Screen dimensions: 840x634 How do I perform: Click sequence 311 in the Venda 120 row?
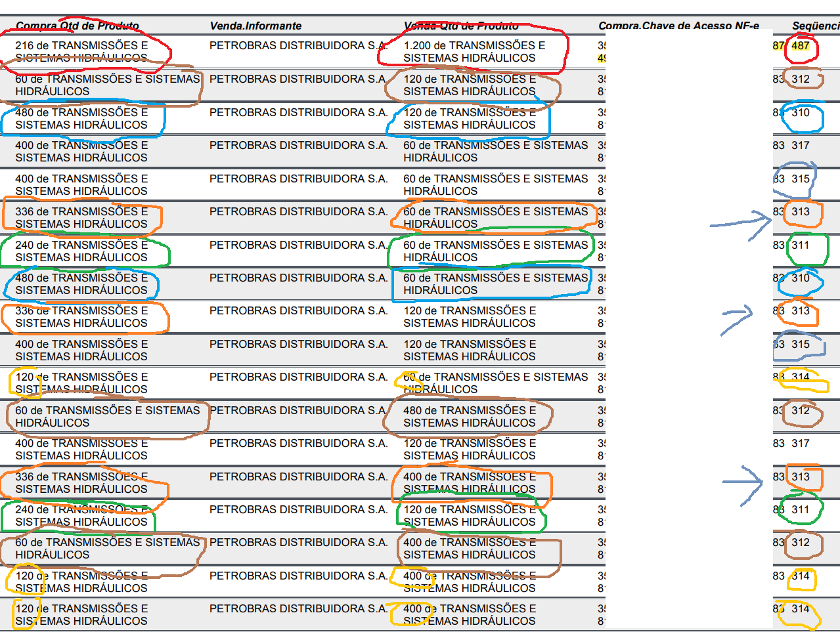(800, 509)
